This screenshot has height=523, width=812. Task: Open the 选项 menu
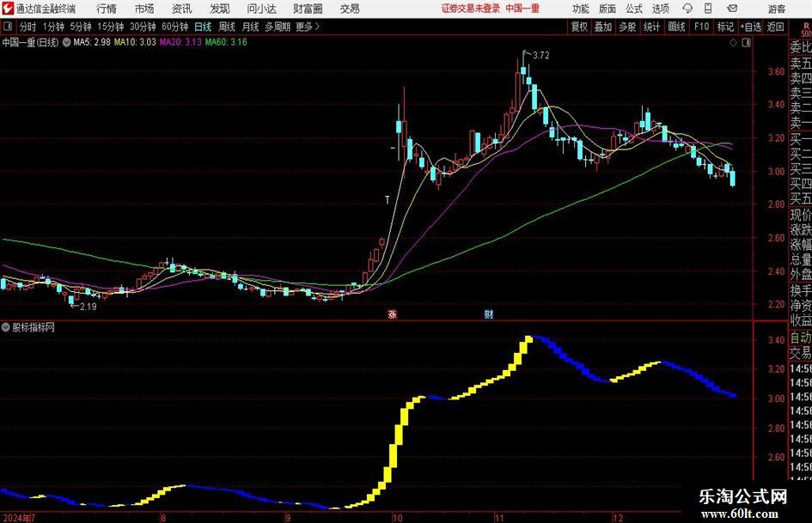pyautogui.click(x=660, y=9)
